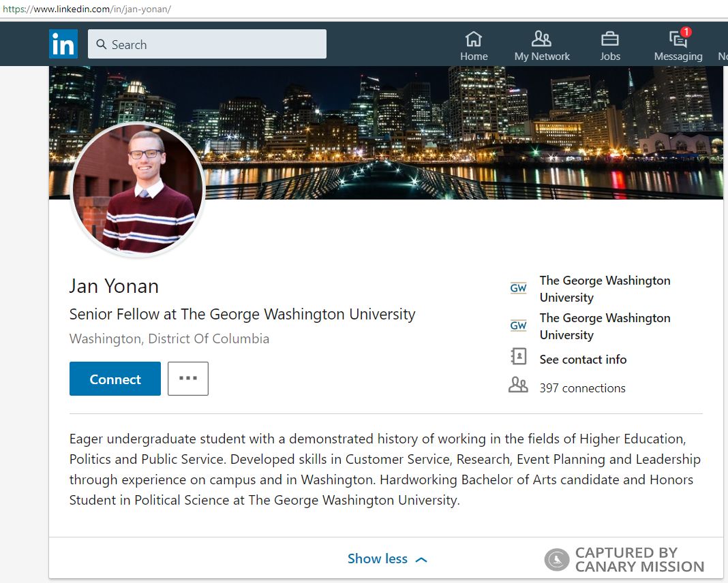Image resolution: width=728 pixels, height=583 pixels.
Task: Select the Jobs navigation label
Action: (610, 57)
